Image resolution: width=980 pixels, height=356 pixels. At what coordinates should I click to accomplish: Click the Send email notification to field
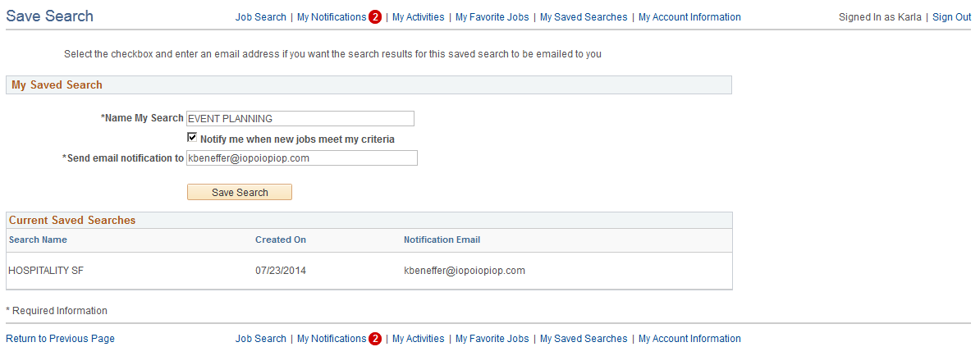pos(302,157)
